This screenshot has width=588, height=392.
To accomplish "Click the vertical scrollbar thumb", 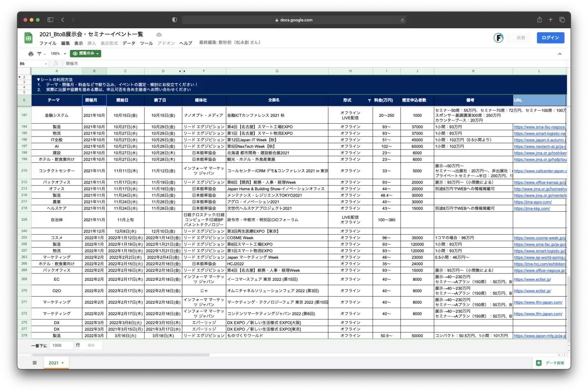I will [x=568, y=309].
